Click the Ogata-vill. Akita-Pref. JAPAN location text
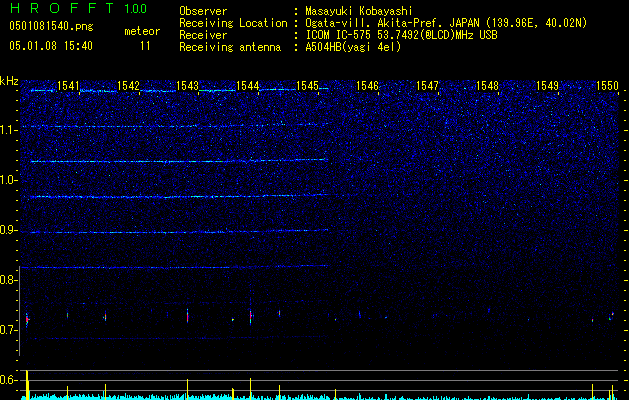The image size is (629, 400). [x=446, y=23]
